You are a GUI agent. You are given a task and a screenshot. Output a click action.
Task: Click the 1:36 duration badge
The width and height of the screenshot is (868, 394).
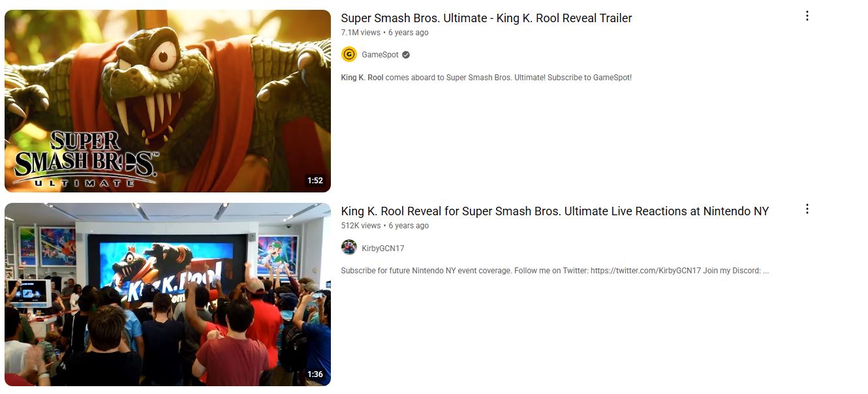[315, 374]
